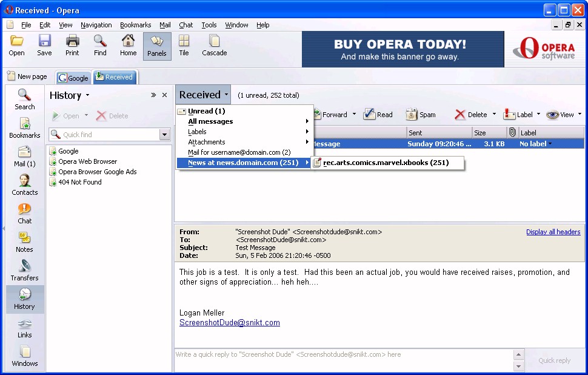Screen dimensions: 588x375
Task: Open the Notes panel icon
Action: [24, 242]
